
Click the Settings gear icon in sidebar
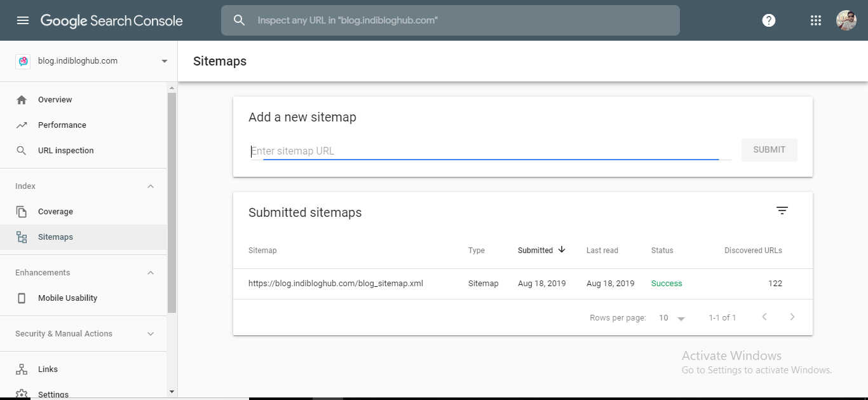pyautogui.click(x=22, y=394)
